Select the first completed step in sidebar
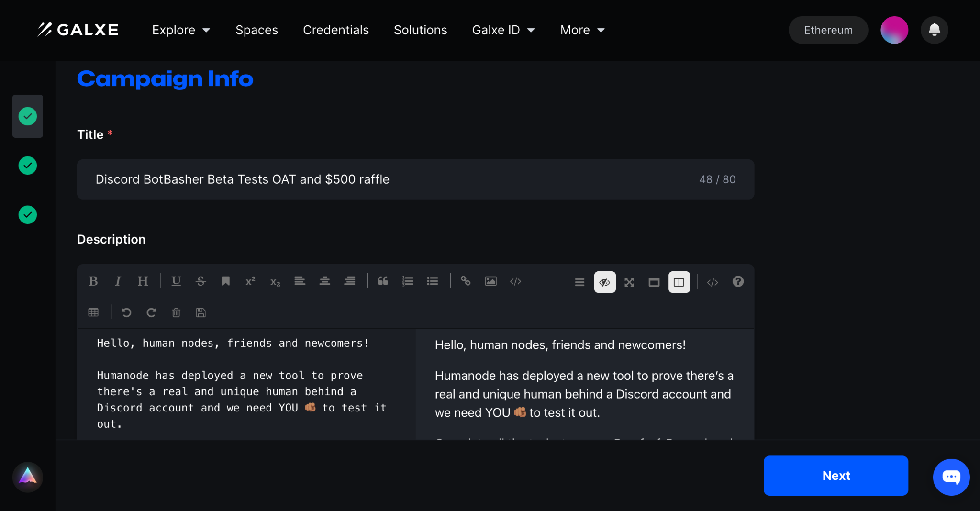Viewport: 980px width, 511px height. click(x=28, y=116)
